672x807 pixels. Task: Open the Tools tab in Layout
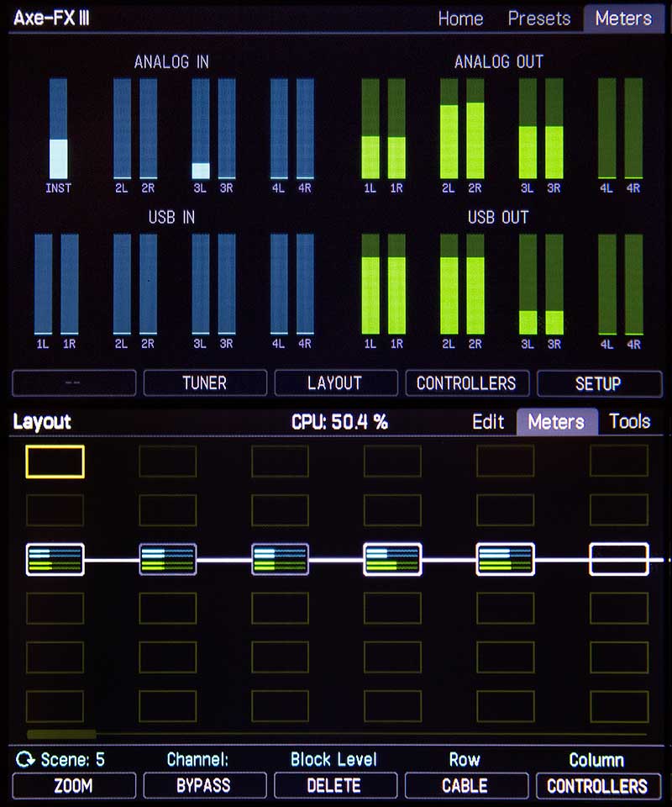630,421
